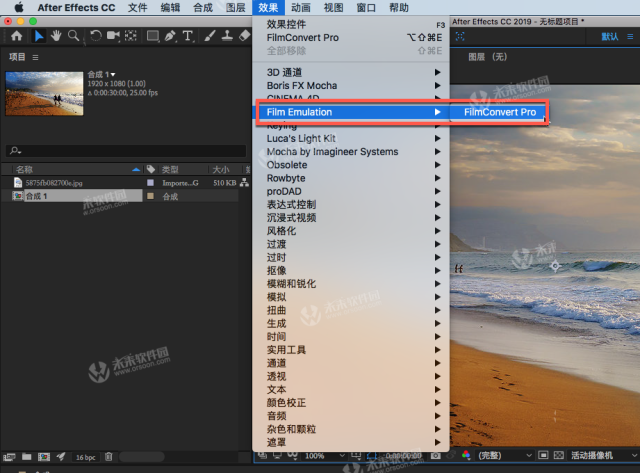Select the Selection arrow tool
640x473 pixels.
pos(39,36)
